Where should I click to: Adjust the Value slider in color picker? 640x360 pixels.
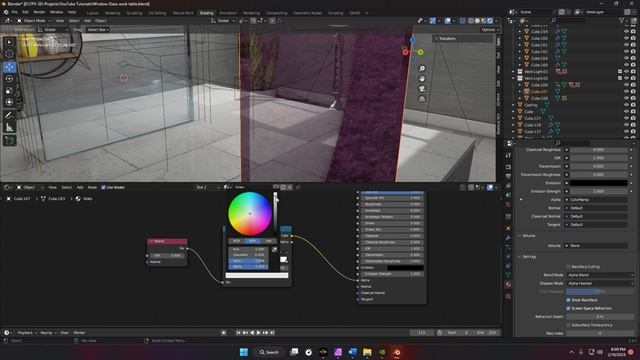tap(248, 260)
